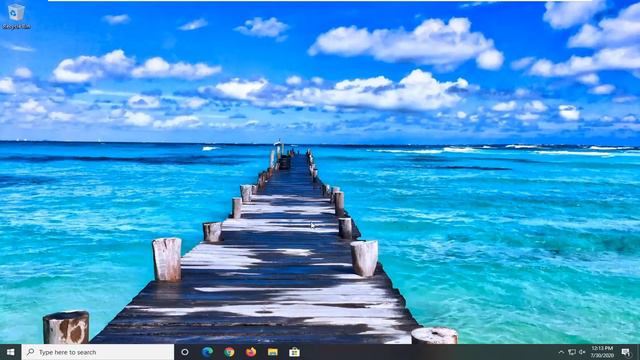This screenshot has width=640, height=360.
Task: Open Microsoft Store from the taskbar
Action: click(294, 352)
